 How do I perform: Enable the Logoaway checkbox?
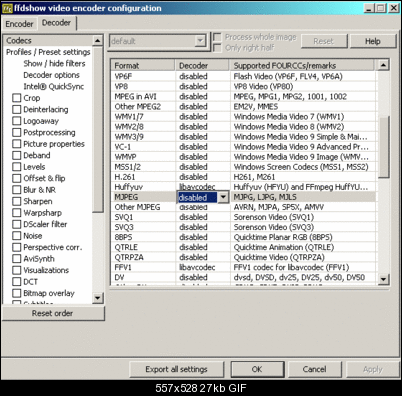tap(17, 121)
